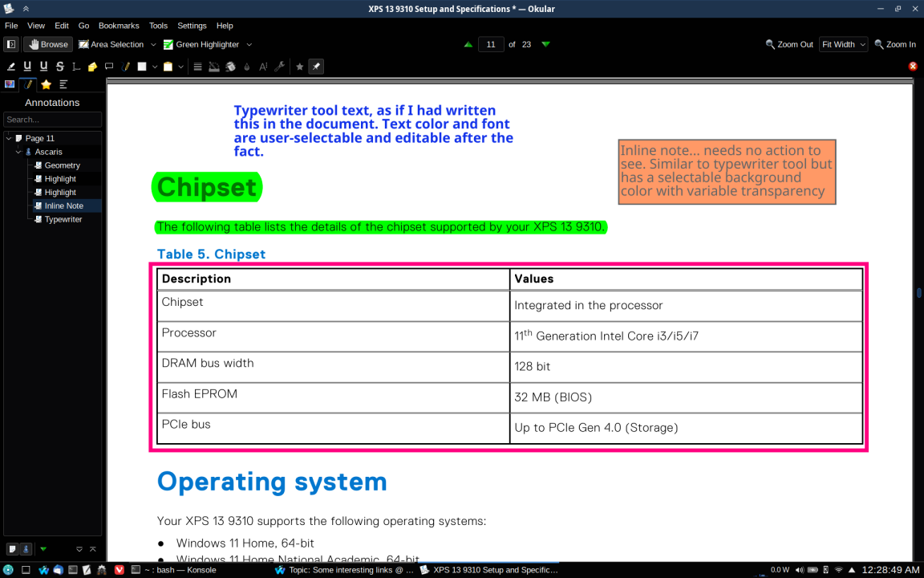This screenshot has height=578, width=924.
Task: Toggle the sidebar visibility button
Action: point(11,45)
